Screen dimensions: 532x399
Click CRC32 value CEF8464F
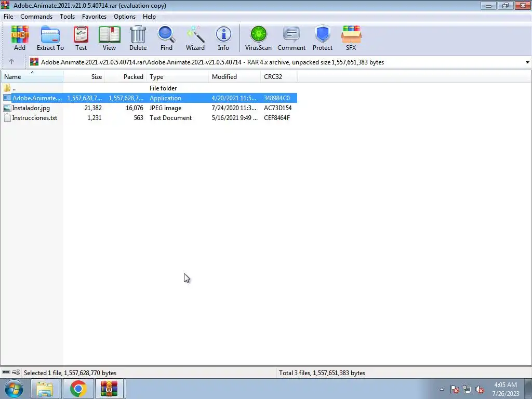277,118
